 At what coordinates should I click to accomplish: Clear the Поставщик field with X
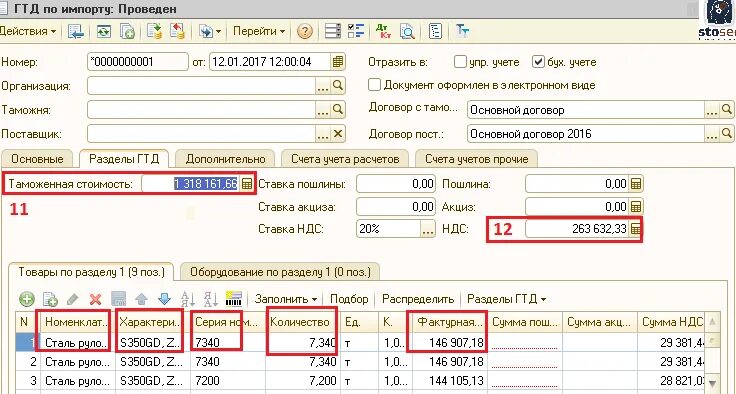[338, 134]
